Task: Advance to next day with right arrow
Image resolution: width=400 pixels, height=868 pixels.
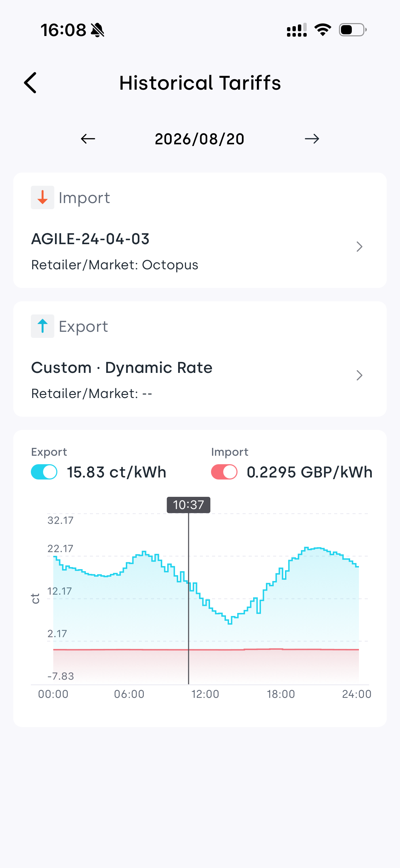Action: click(x=312, y=139)
